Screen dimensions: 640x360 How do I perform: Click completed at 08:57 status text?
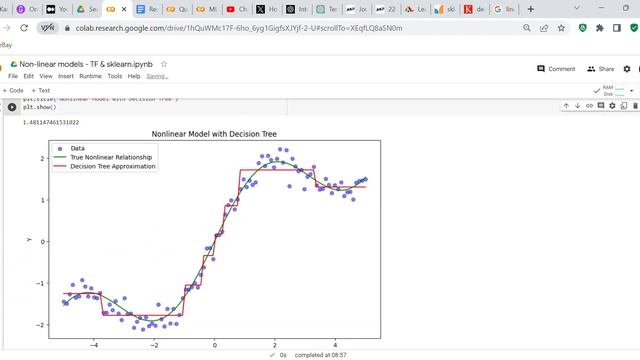coord(320,355)
